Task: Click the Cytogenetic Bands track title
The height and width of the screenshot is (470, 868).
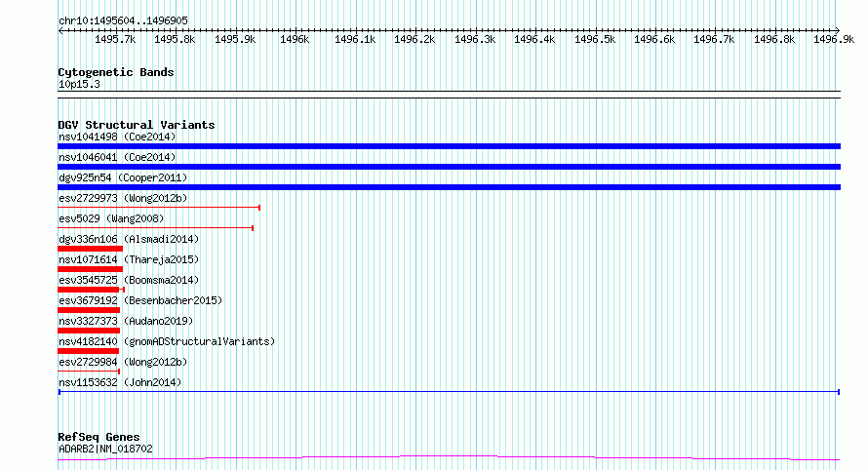Action: click(116, 72)
